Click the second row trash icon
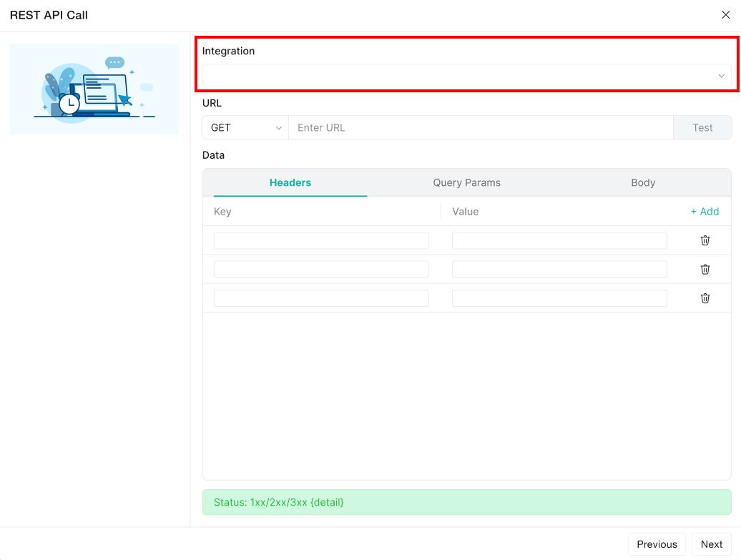Viewport: 741px width, 560px height. [705, 269]
